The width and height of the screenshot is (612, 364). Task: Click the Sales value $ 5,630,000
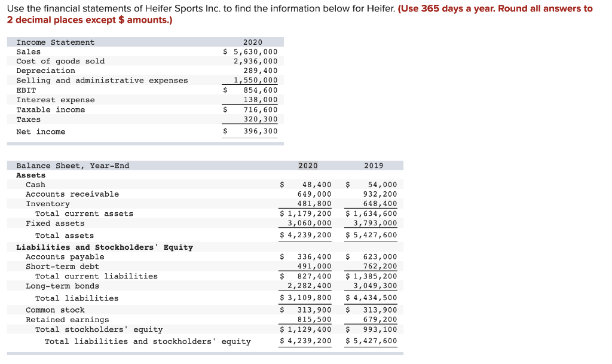tap(250, 52)
